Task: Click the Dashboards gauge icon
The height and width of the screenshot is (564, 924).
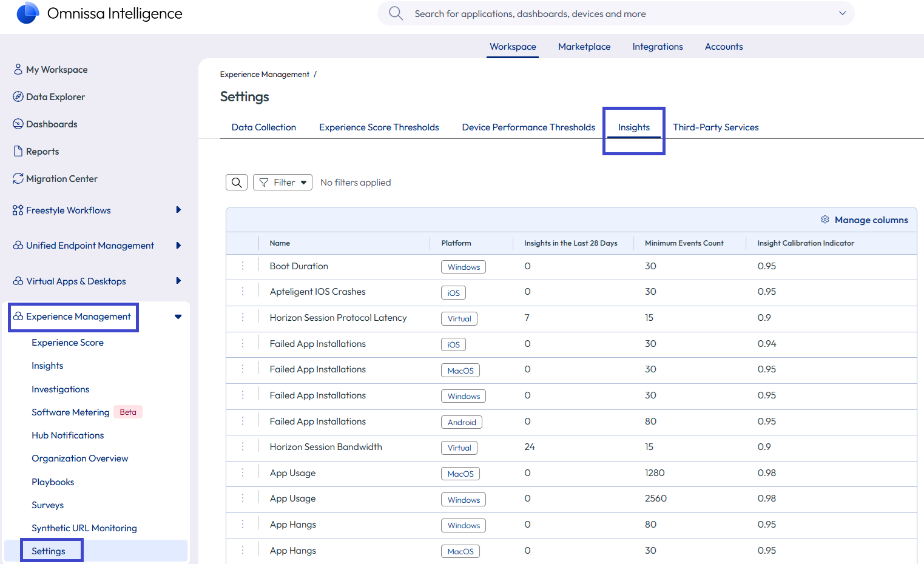Action: pyautogui.click(x=18, y=124)
